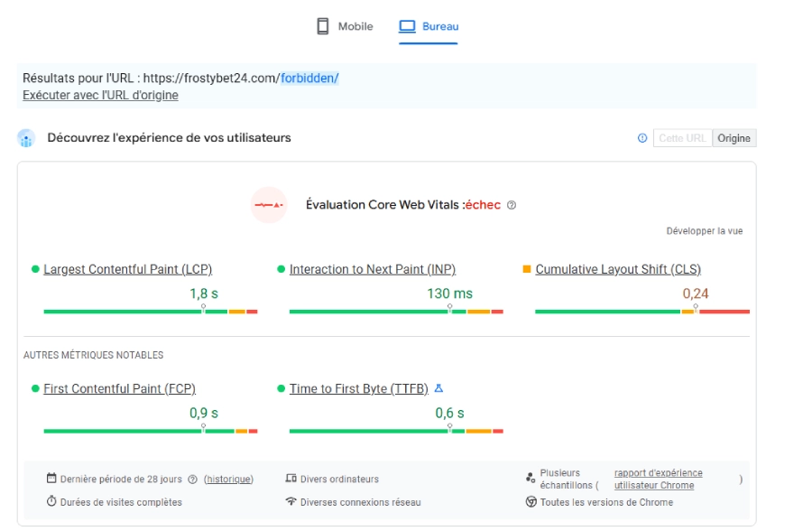Open Largest Contentful Paint (LCP) details
This screenshot has width=812, height=531.
click(127, 269)
